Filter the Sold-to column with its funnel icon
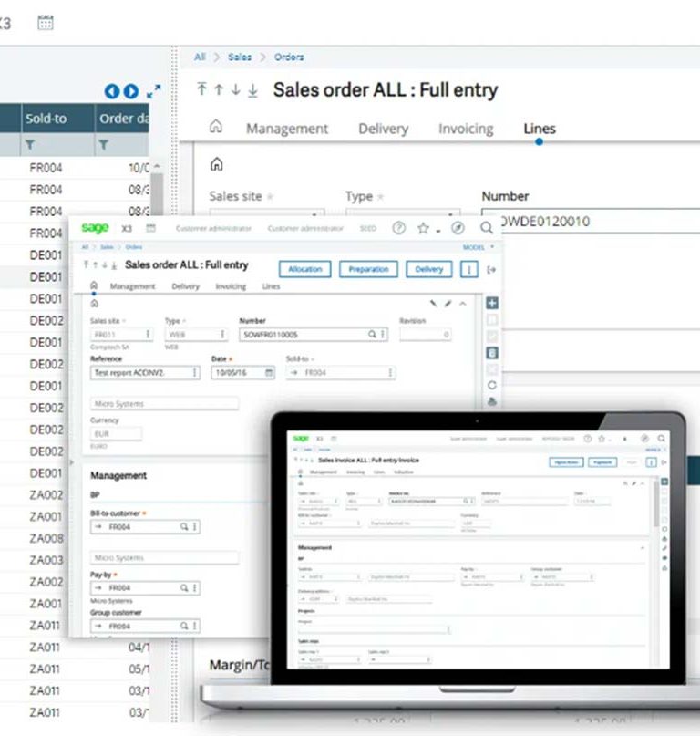The image size is (700, 736). [x=30, y=145]
